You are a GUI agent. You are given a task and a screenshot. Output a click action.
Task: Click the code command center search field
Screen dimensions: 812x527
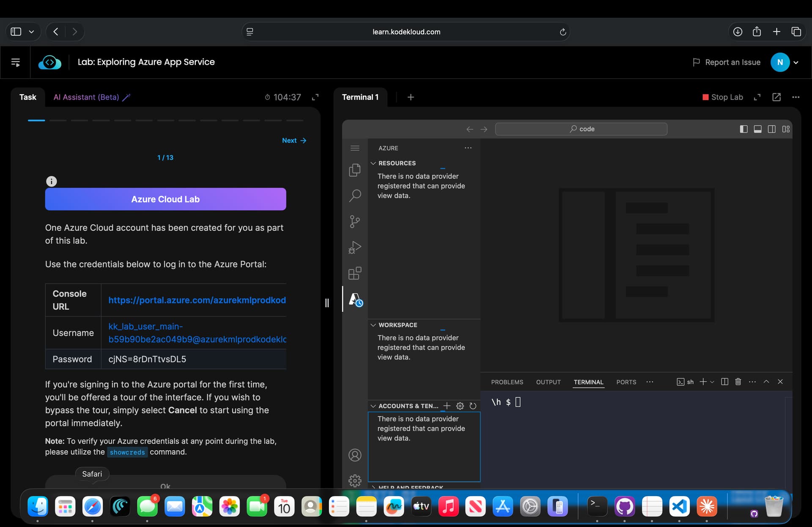[581, 129]
